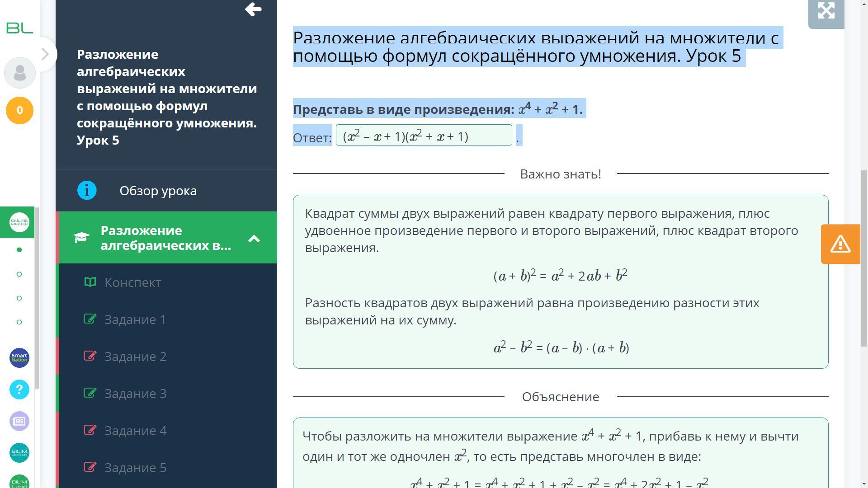The image size is (868, 488).
Task: Click the orange warning triangle icon
Action: click(x=840, y=244)
